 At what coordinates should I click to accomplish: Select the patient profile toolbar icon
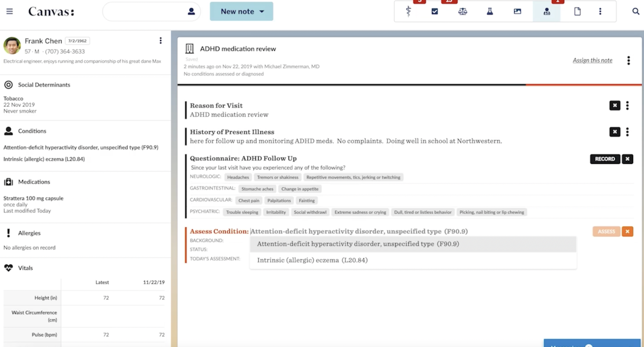(x=547, y=11)
